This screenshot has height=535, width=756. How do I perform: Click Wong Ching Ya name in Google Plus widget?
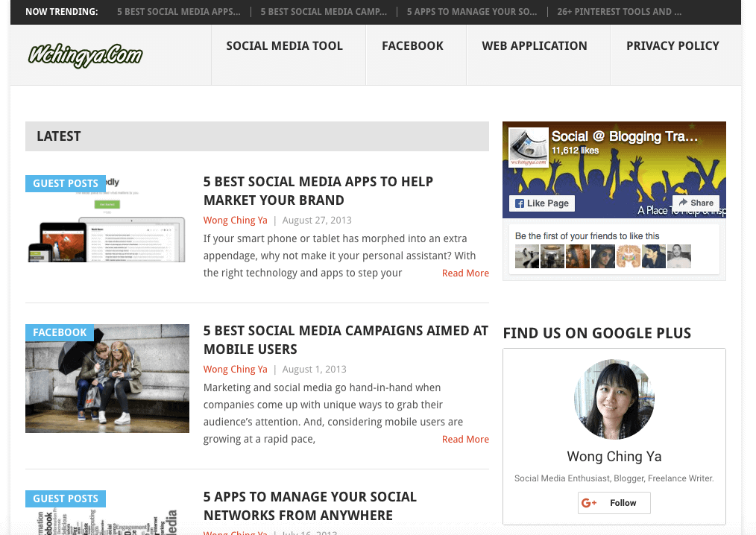(x=614, y=457)
